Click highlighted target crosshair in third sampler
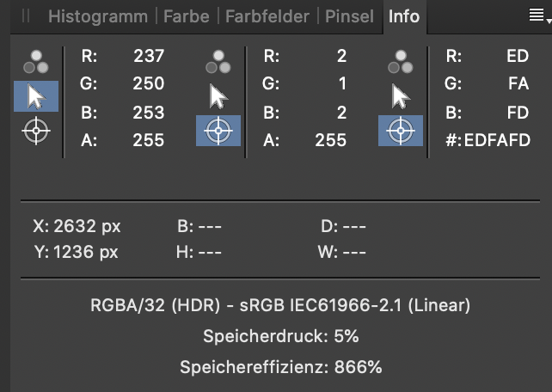 pyautogui.click(x=401, y=131)
